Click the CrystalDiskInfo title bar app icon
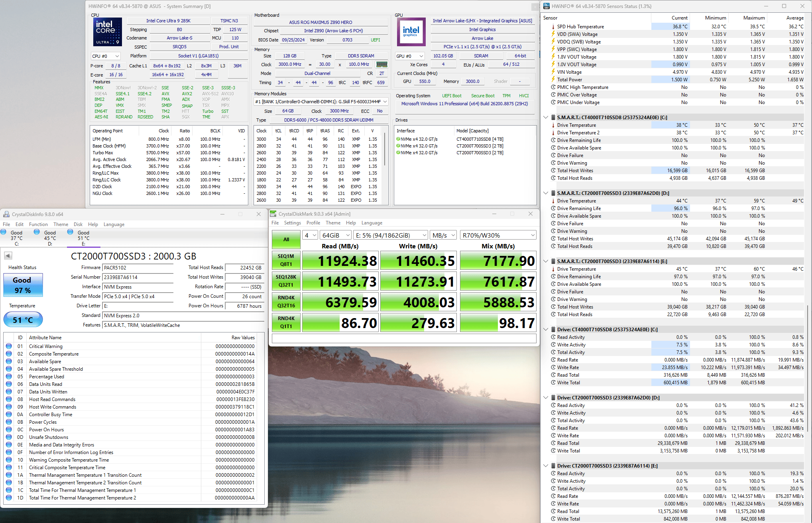Viewport: 812px width, 523px height. tap(6, 214)
